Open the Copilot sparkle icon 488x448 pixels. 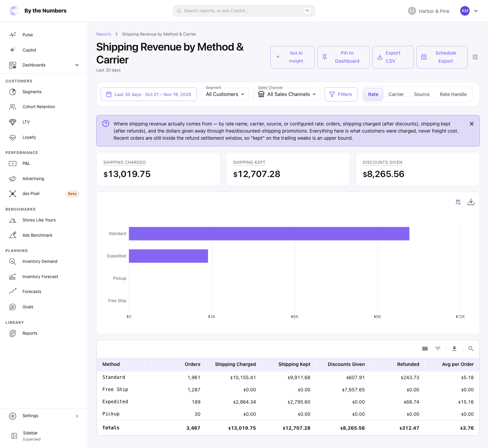[x=13, y=50]
